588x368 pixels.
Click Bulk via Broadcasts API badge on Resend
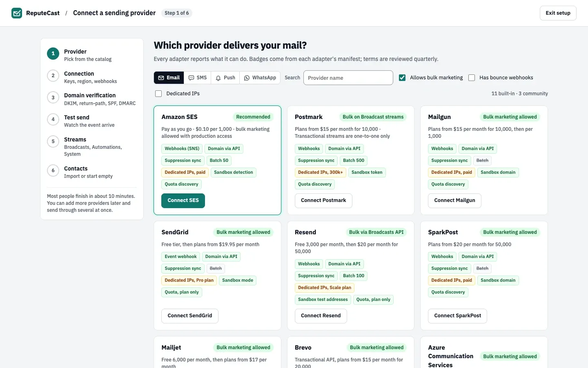click(376, 232)
